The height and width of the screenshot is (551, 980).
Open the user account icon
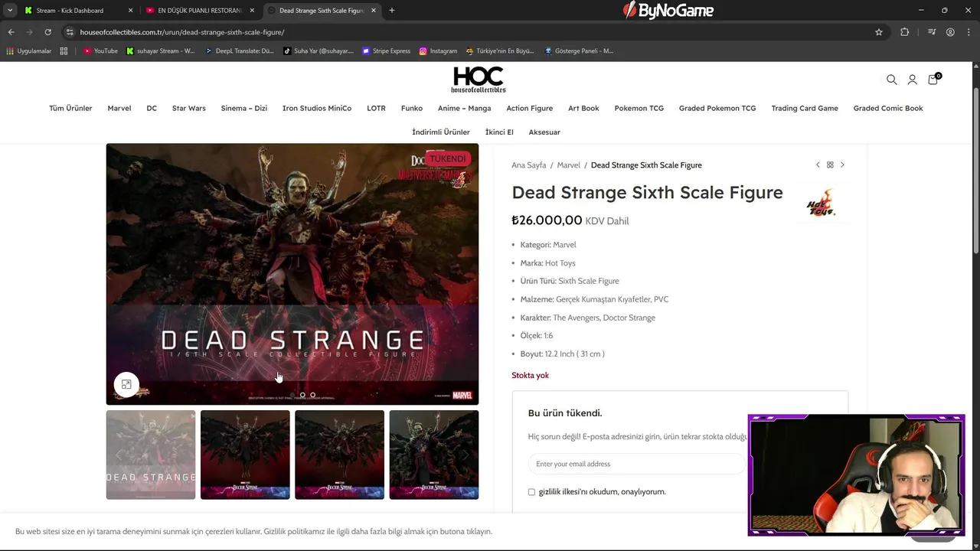pyautogui.click(x=912, y=80)
